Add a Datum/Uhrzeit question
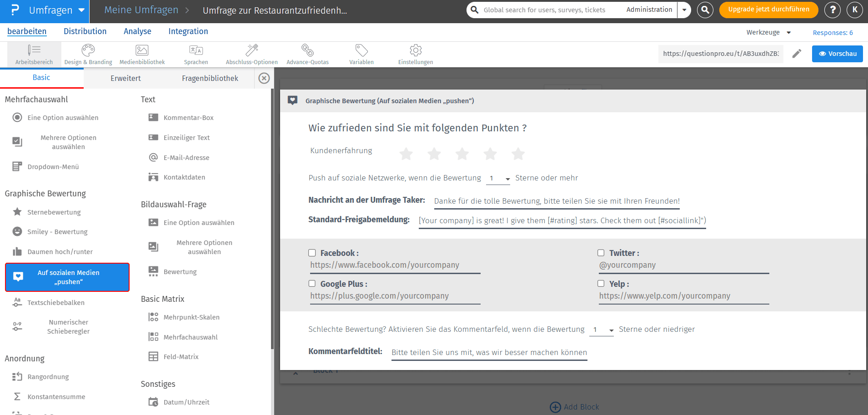The image size is (868, 415). (179, 402)
